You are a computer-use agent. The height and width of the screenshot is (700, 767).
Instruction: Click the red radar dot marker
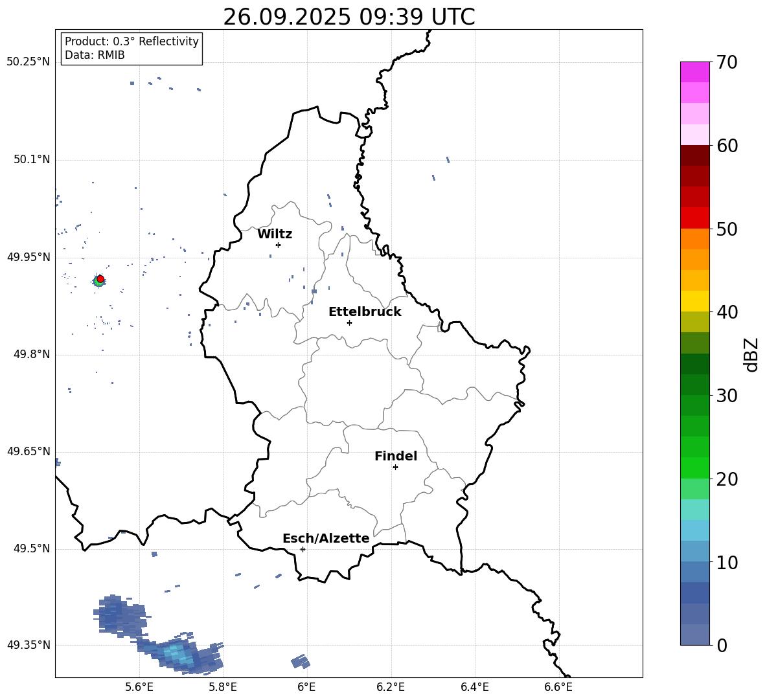(x=100, y=278)
